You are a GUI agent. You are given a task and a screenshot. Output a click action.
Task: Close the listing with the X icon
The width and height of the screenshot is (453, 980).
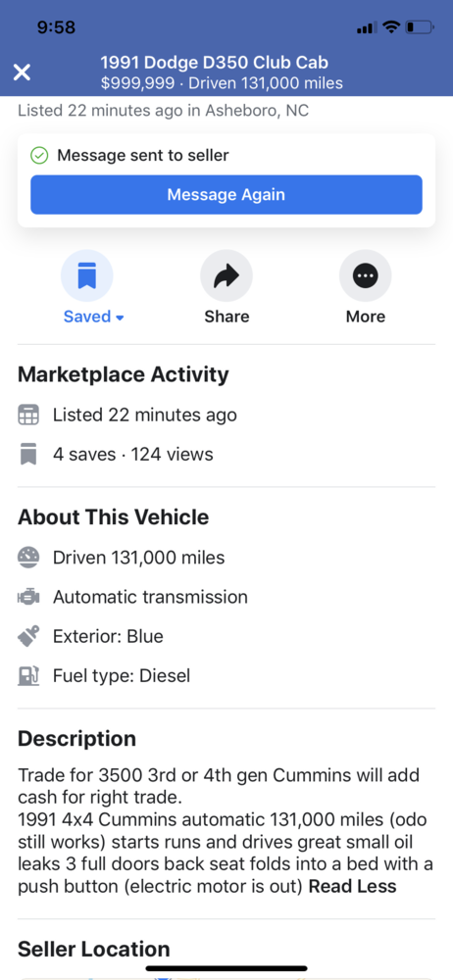[22, 73]
